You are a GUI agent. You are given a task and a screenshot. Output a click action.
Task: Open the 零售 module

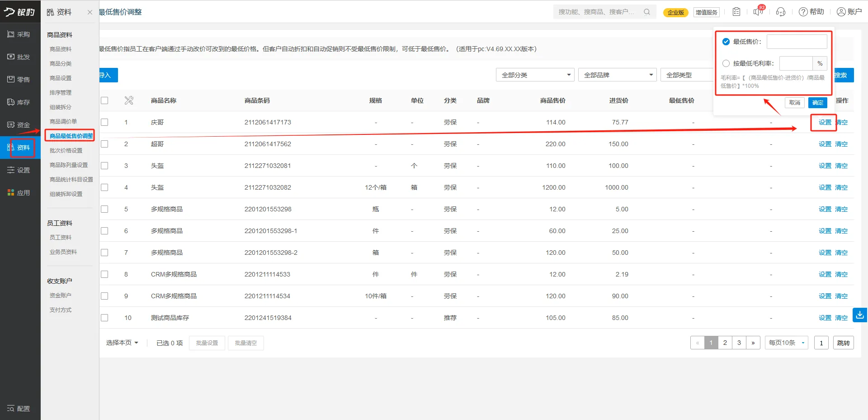(x=20, y=79)
